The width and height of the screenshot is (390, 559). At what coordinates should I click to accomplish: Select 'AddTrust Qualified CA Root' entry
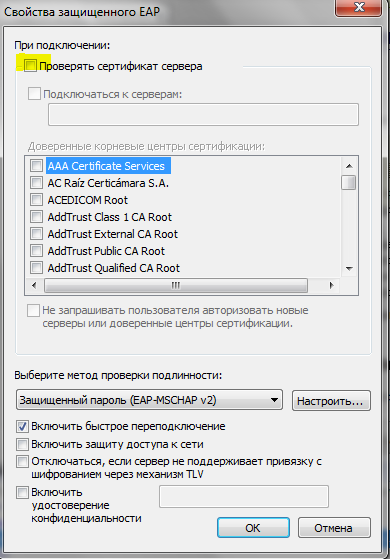(114, 268)
